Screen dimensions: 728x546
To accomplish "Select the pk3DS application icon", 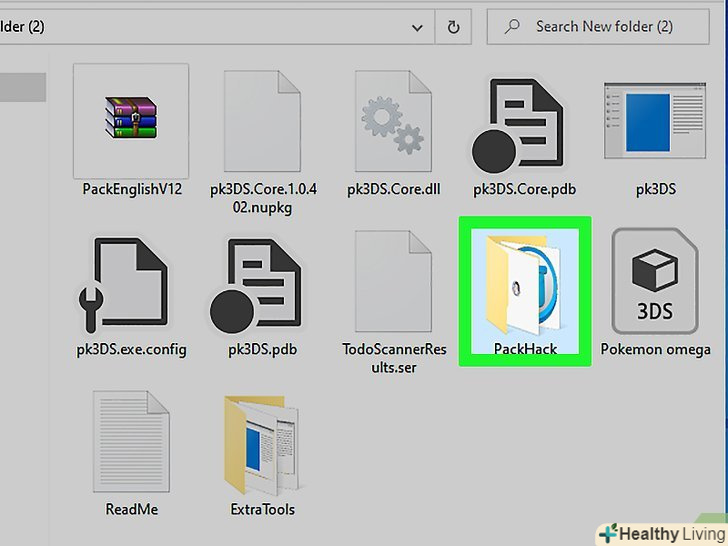I will tap(655, 121).
